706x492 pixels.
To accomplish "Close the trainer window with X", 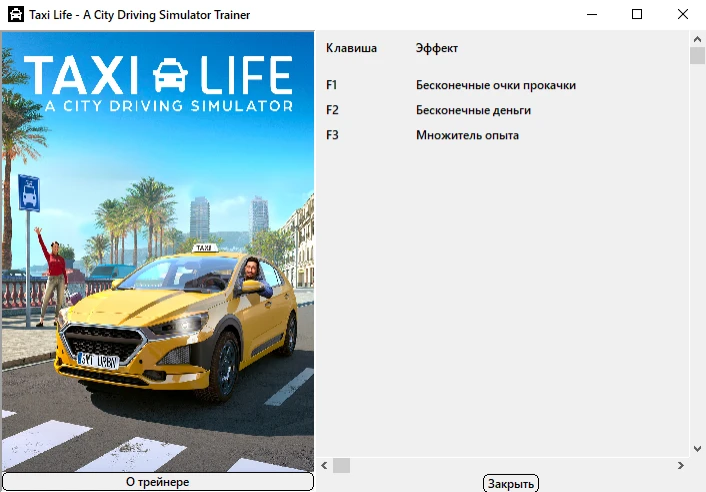I will tap(683, 14).
